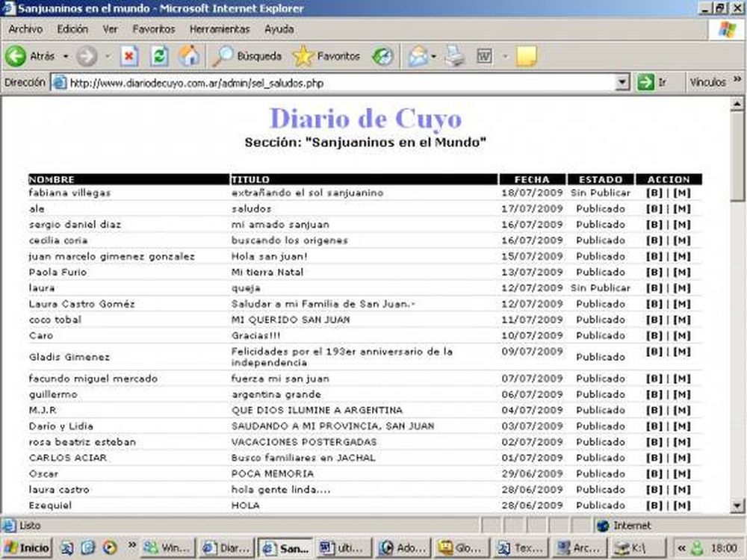Viewport: 747px width, 560px height.
Task: Switch to 'K:\' taskbar window
Action: coord(638,547)
